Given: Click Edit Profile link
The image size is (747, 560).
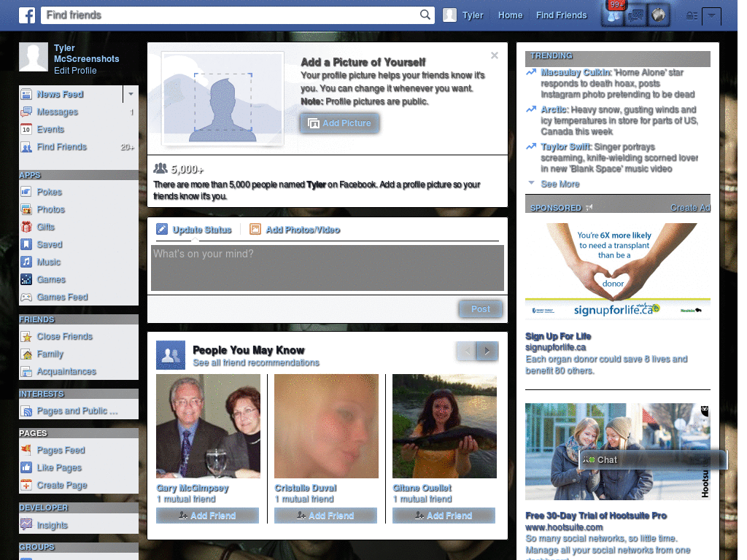Looking at the screenshot, I should point(75,71).
